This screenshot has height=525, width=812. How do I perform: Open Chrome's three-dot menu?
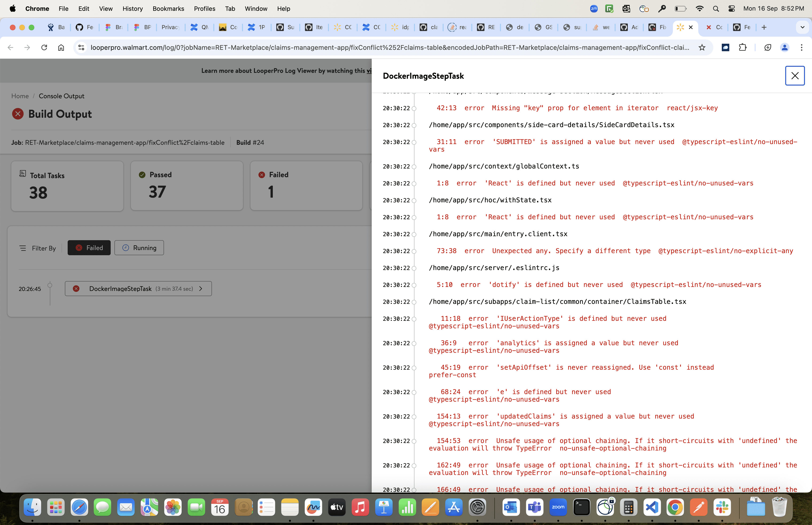coord(801,47)
